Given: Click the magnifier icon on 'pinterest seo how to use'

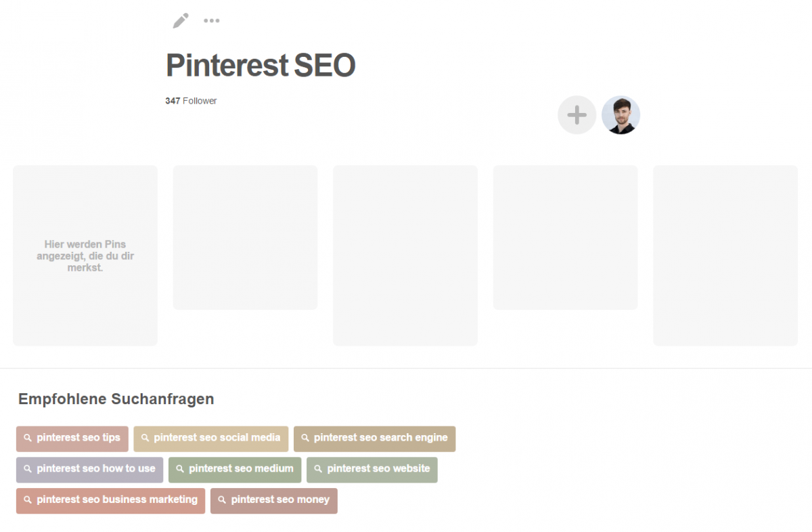Looking at the screenshot, I should point(28,469).
